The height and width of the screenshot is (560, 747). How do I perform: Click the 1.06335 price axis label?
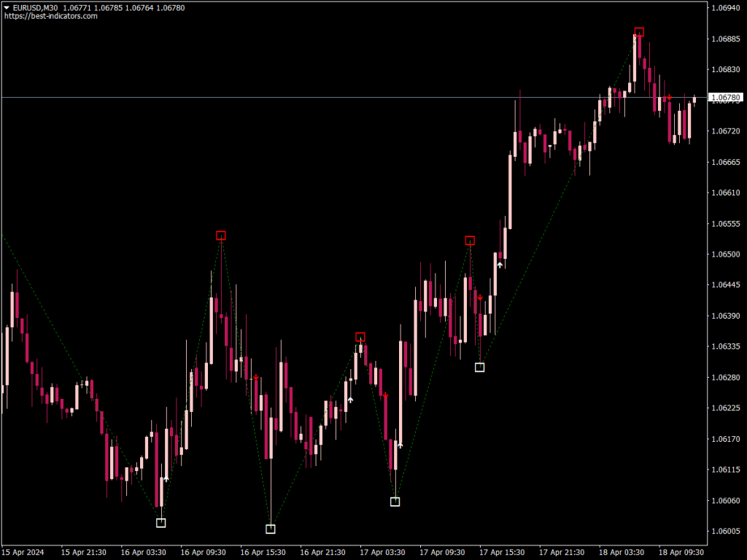click(726, 346)
